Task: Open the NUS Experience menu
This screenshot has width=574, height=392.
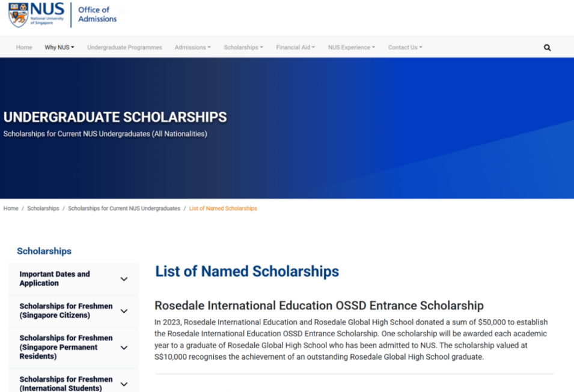Action: click(351, 47)
